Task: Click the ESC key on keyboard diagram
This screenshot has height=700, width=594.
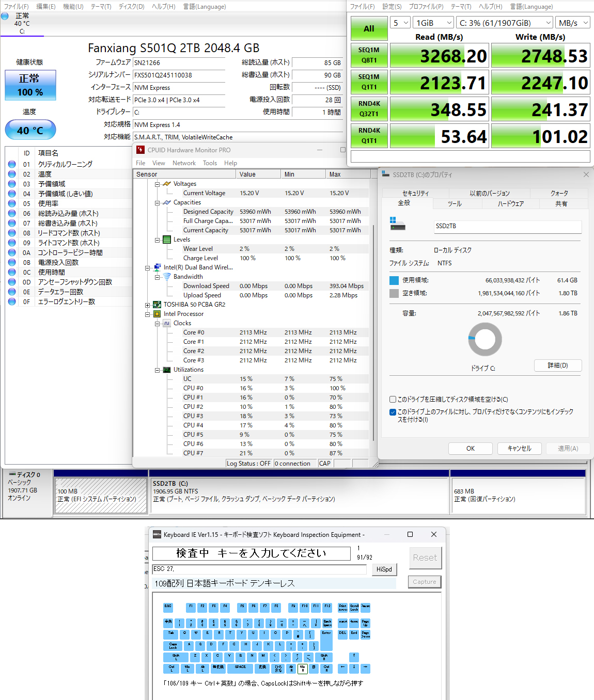Action: tap(168, 607)
